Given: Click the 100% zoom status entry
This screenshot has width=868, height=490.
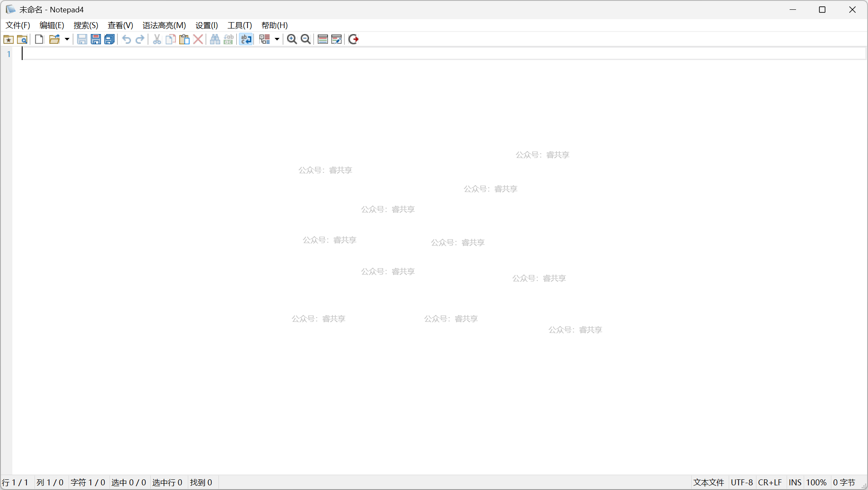Looking at the screenshot, I should click(816, 482).
